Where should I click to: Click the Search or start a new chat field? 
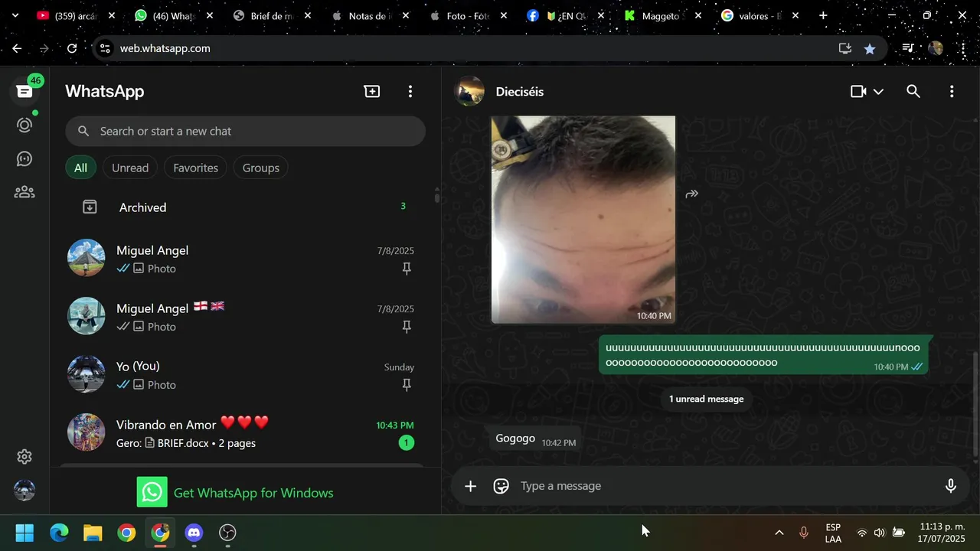tap(245, 131)
